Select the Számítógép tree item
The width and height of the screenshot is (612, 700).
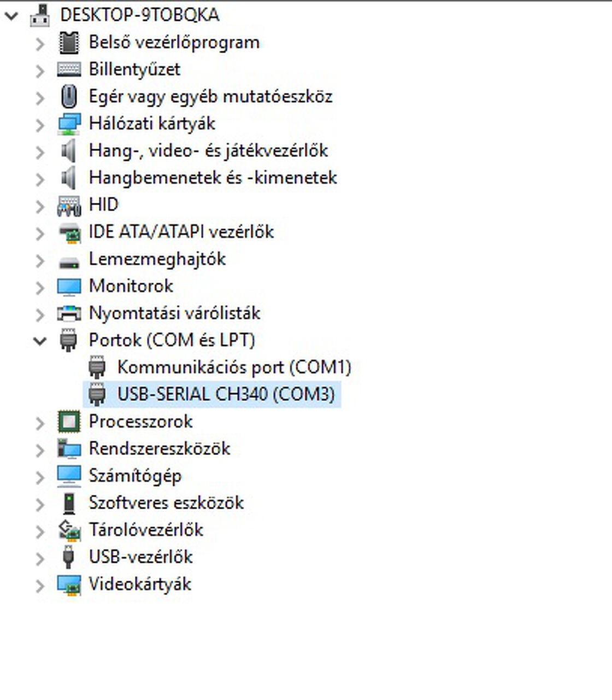point(135,476)
